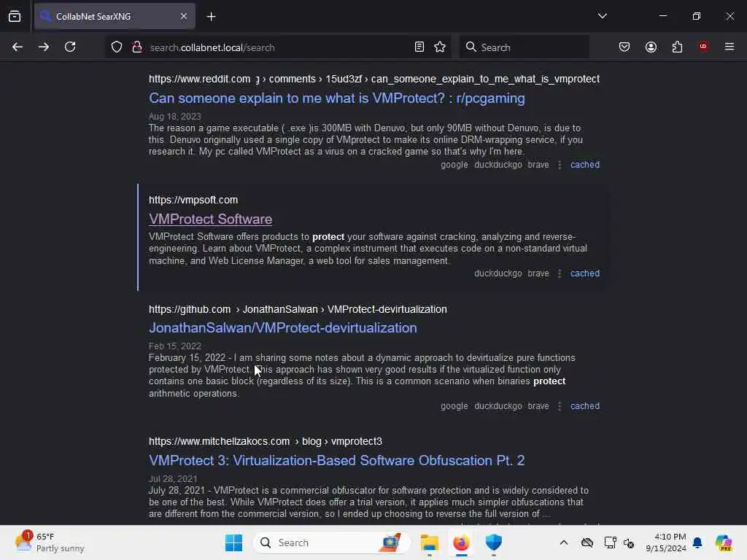Open the Extensions panel
747x560 pixels.
coord(677,47)
